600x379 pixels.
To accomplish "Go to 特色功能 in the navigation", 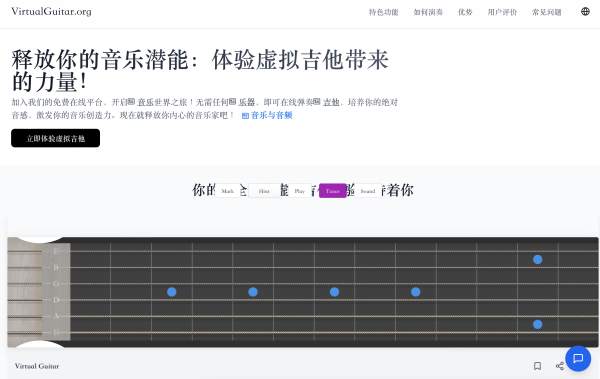I will coord(383,12).
